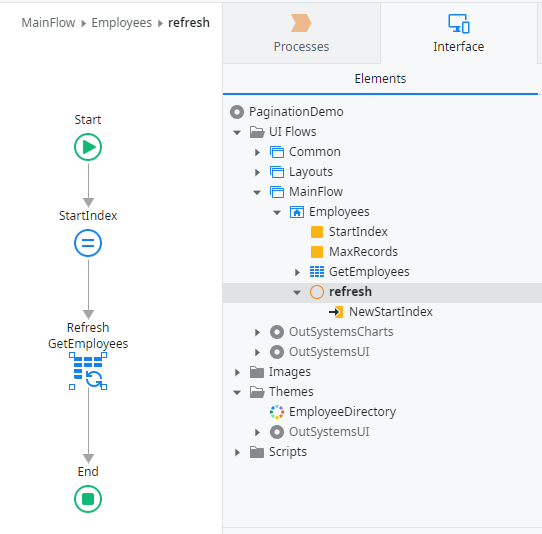The height and width of the screenshot is (534, 542).
Task: Click the Scripts folder icon
Action: pos(257,452)
